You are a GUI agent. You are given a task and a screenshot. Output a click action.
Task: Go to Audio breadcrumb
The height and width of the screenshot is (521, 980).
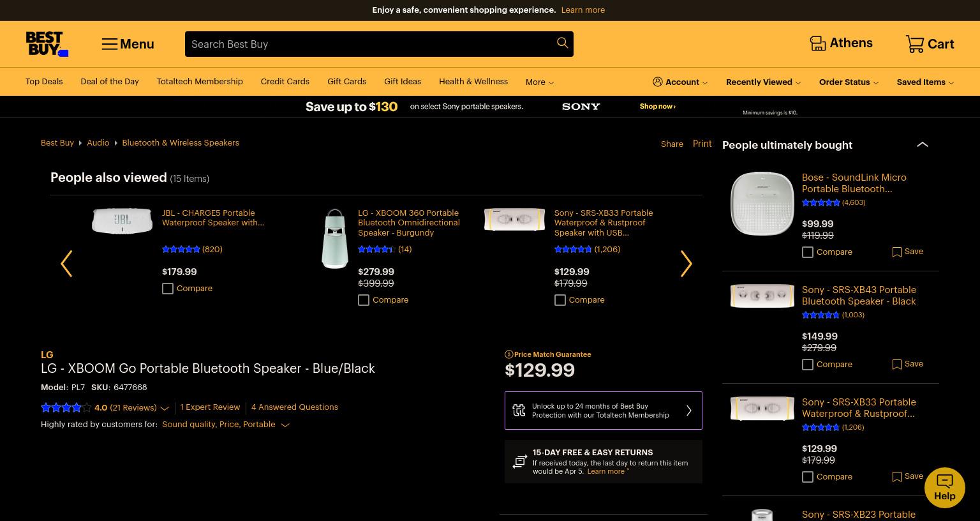[x=98, y=142]
